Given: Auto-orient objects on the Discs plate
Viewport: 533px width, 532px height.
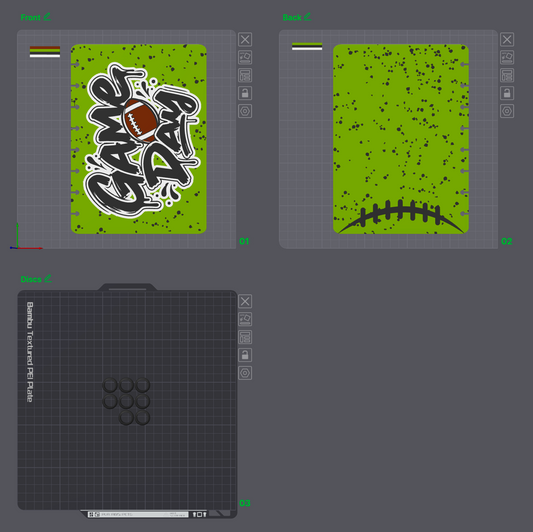Looking at the screenshot, I should (245, 319).
